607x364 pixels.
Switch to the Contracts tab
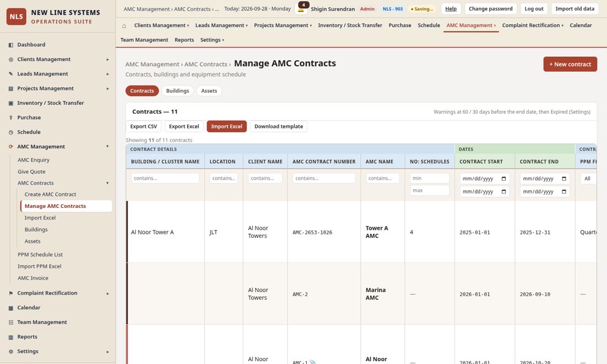(142, 91)
